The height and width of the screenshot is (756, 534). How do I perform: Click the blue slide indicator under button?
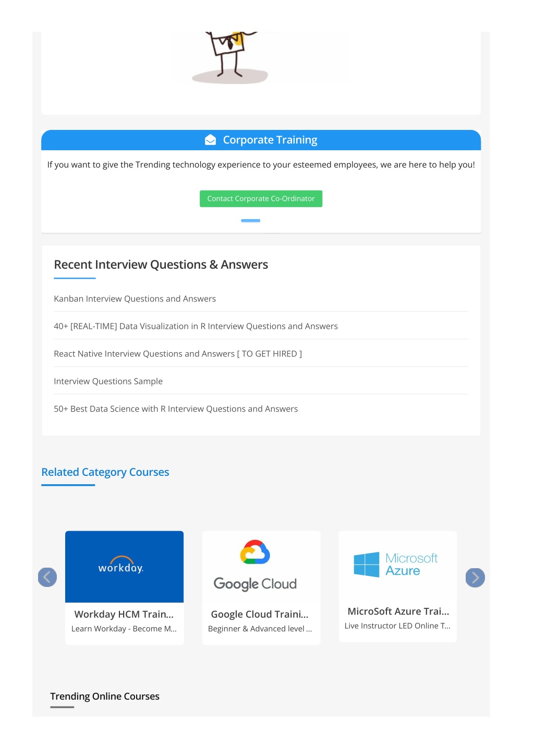click(250, 221)
